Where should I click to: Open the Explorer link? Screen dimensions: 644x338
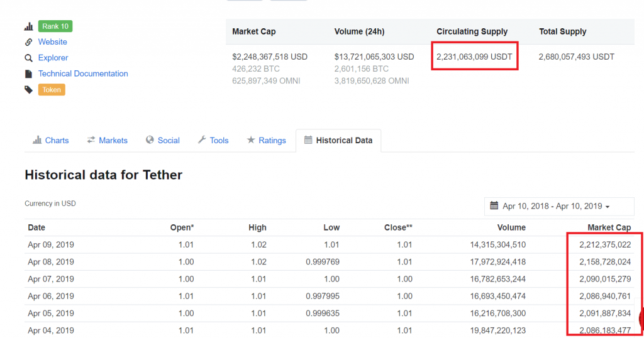pyautogui.click(x=53, y=58)
